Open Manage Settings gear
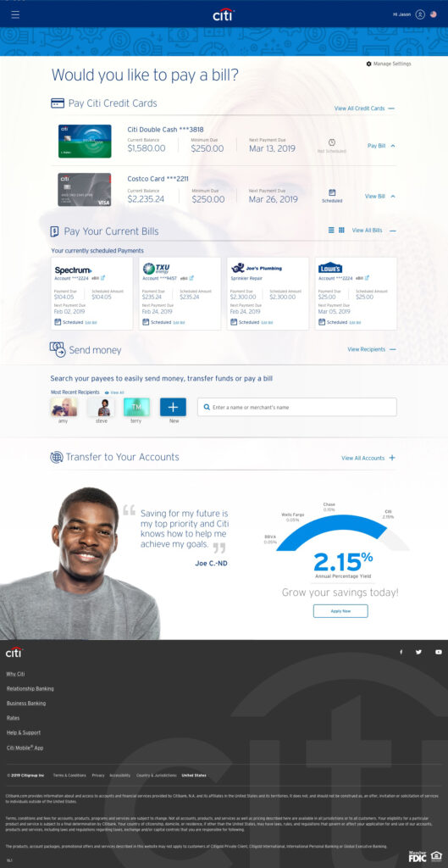Screen dimensions: 448x868 pos(369,64)
